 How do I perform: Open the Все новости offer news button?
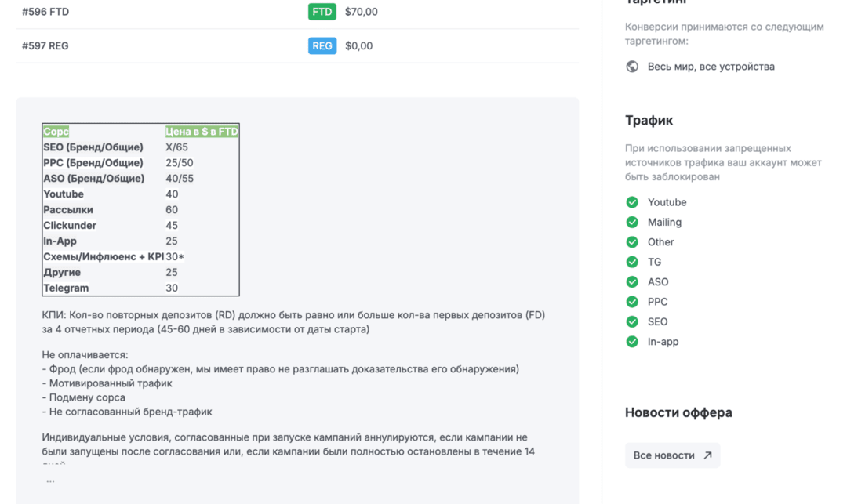pyautogui.click(x=671, y=455)
